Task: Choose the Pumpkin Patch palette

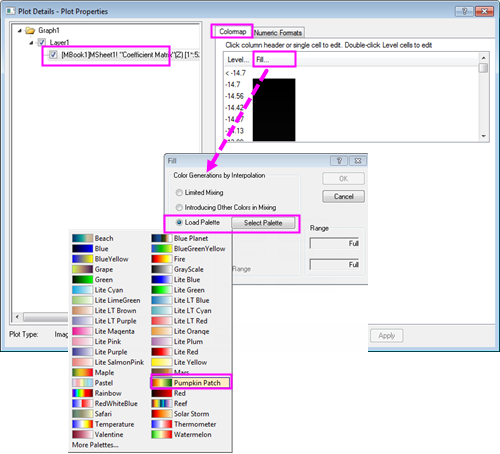Action: tap(190, 383)
